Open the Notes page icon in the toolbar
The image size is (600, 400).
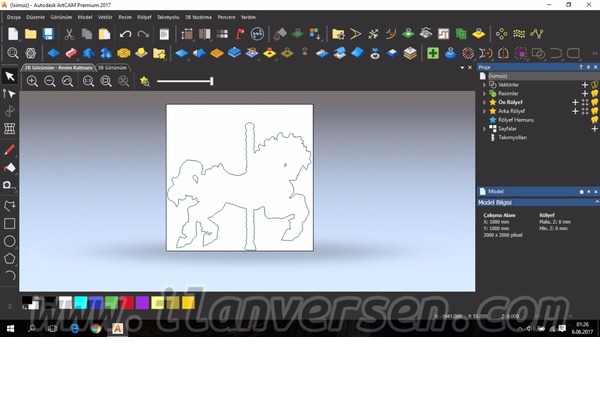point(164,34)
